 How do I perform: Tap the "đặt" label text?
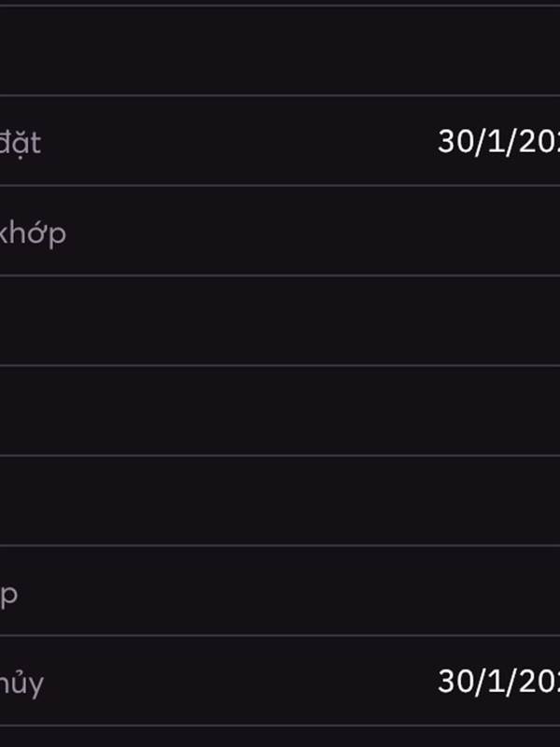pos(20,143)
